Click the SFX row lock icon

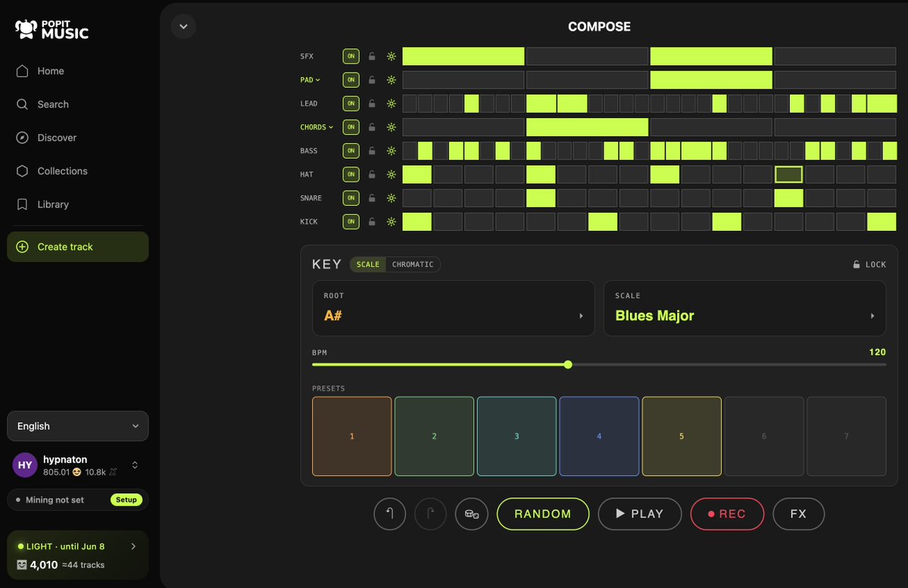(372, 56)
